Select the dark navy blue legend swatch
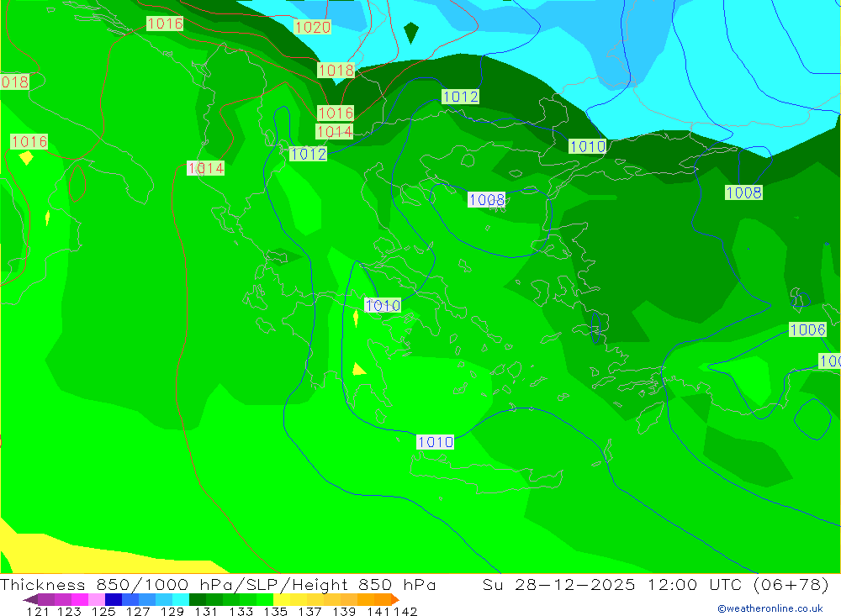Viewport: 841px width, 616px height. [x=114, y=599]
